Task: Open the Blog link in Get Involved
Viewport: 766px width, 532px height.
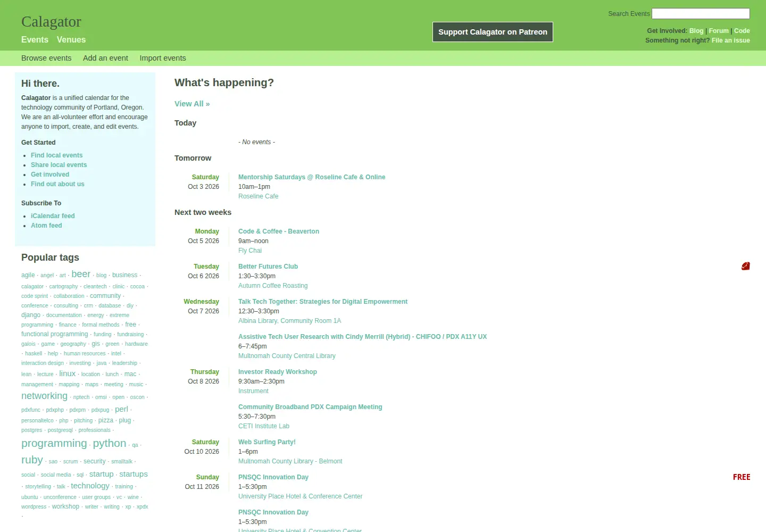Action: (x=696, y=31)
